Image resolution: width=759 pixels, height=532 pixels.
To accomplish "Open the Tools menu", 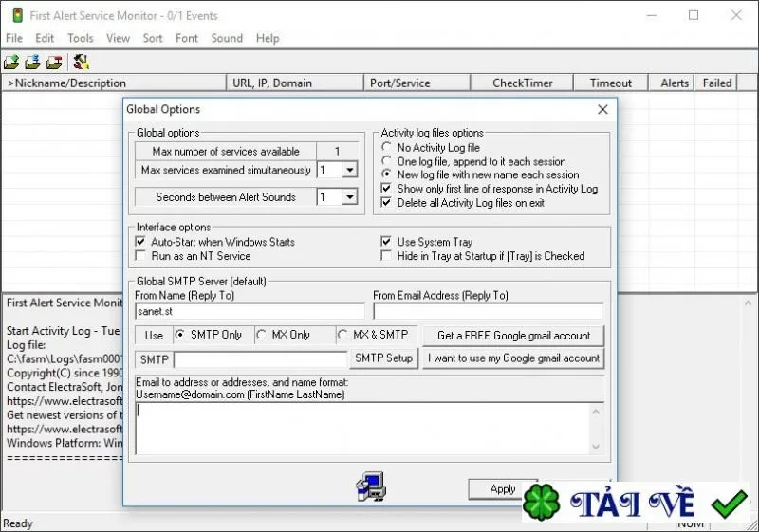I will pyautogui.click(x=81, y=38).
